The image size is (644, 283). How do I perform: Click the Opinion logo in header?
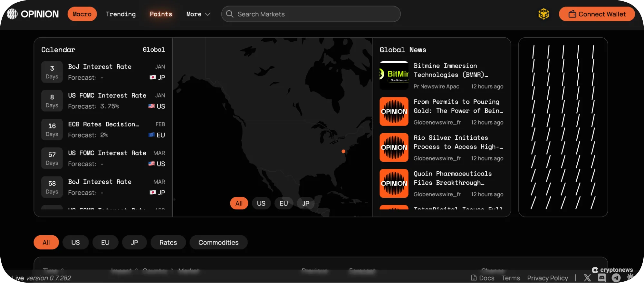click(x=33, y=14)
